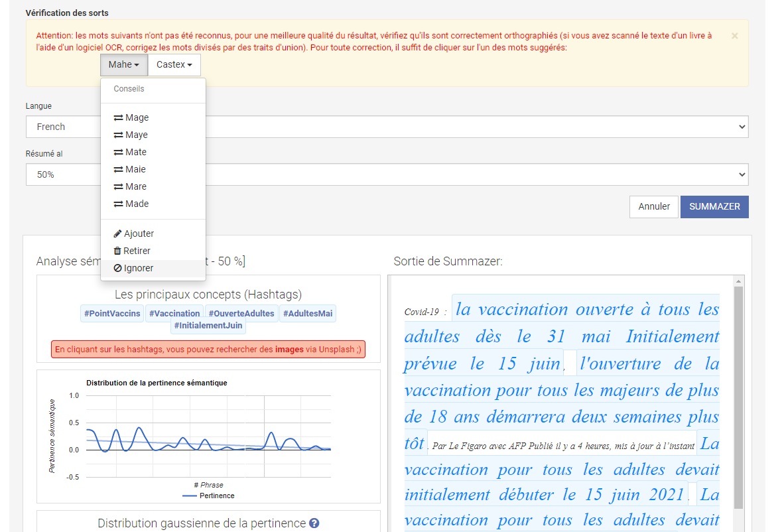The width and height of the screenshot is (784, 532).
Task: Click the #Vaccination hashtag
Action: point(174,314)
